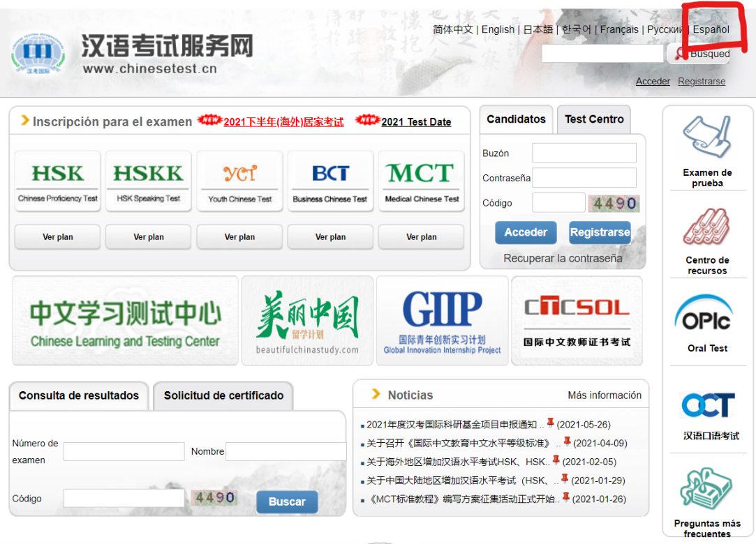Focus the Número de examen field
756x544 pixels.
click(x=124, y=452)
